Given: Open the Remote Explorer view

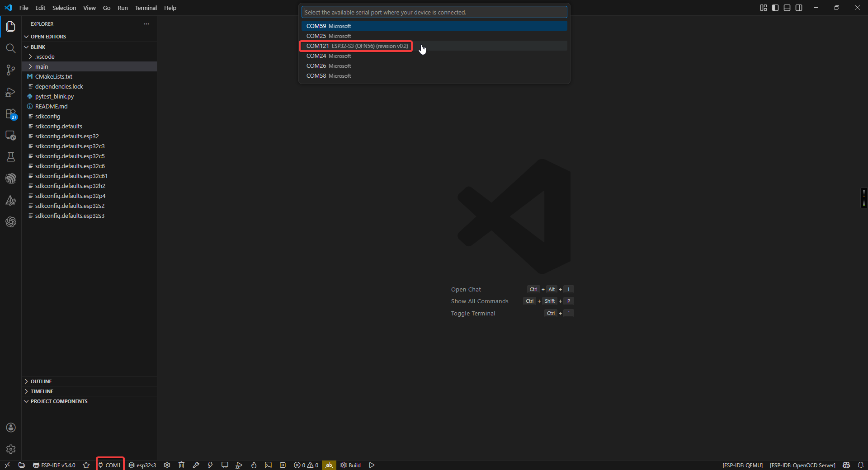Looking at the screenshot, I should [11, 136].
